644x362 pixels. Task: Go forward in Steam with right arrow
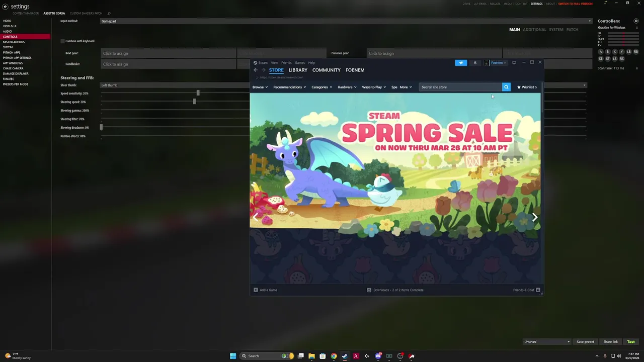(x=263, y=70)
